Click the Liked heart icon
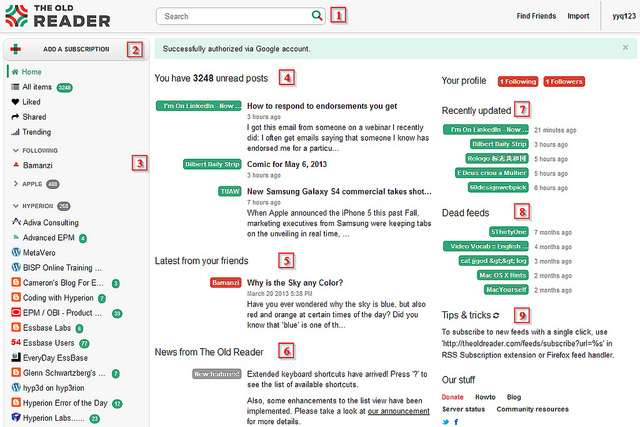Viewport: 640px width, 427px height. point(15,102)
